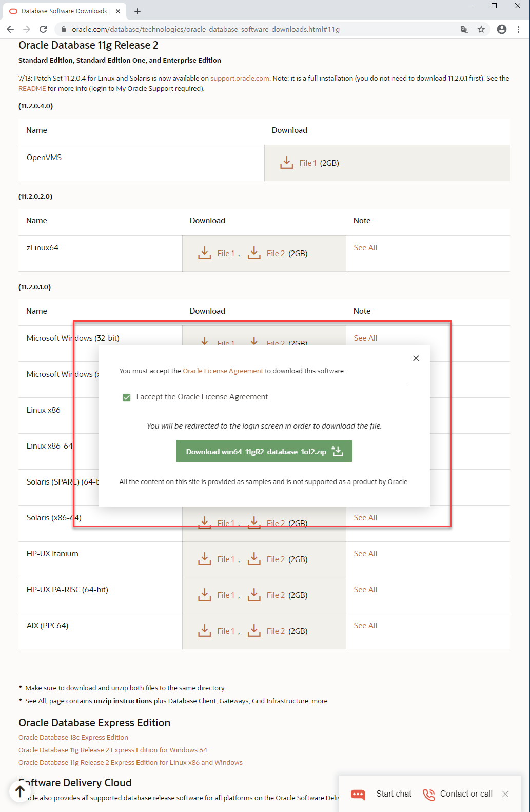This screenshot has height=812, width=530.
Task: Bookmark this page with the star icon
Action: point(481,29)
